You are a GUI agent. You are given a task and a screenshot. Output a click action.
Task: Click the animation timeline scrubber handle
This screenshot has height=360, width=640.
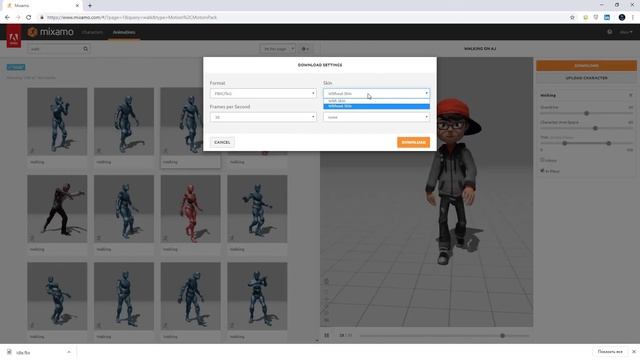502,336
